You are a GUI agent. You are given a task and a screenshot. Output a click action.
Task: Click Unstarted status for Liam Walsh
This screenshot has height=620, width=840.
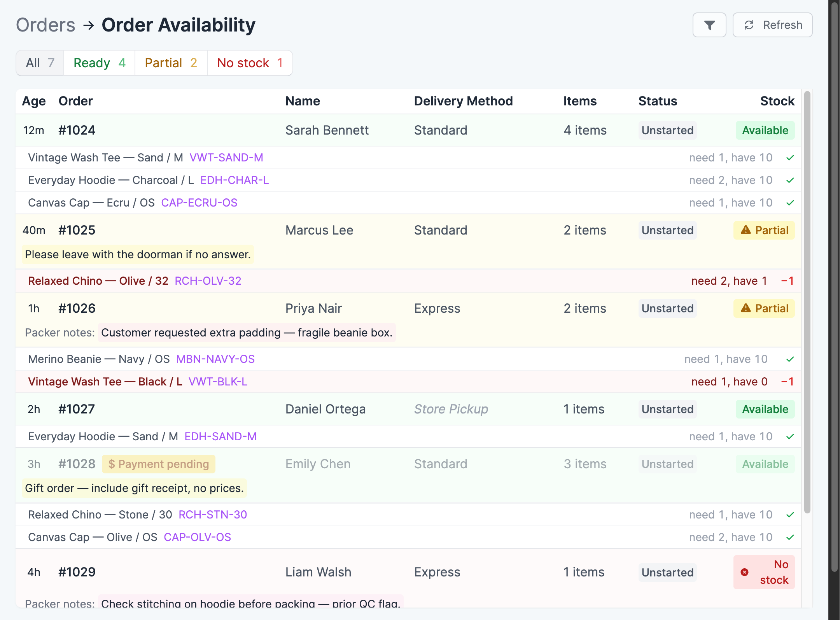tap(667, 573)
